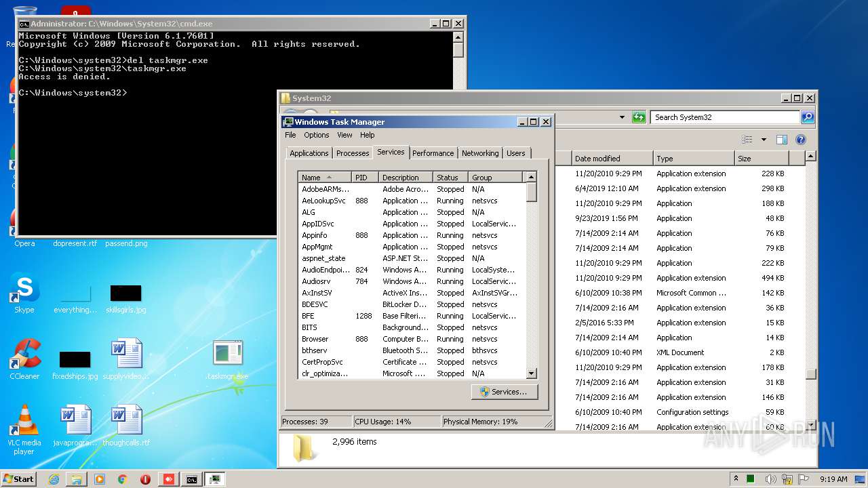Select fixedships.jpg desktop file
The width and height of the screenshot is (868, 488).
tap(75, 365)
